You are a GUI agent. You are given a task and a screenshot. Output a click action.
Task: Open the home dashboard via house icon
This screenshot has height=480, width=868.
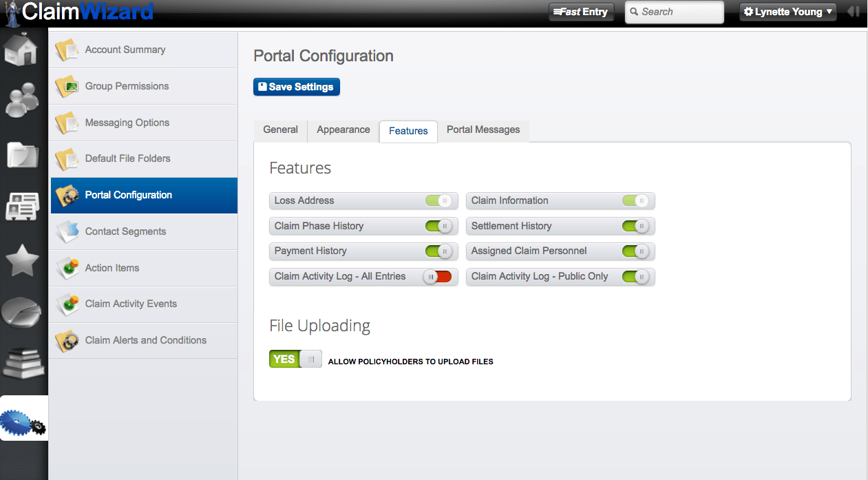[x=22, y=49]
